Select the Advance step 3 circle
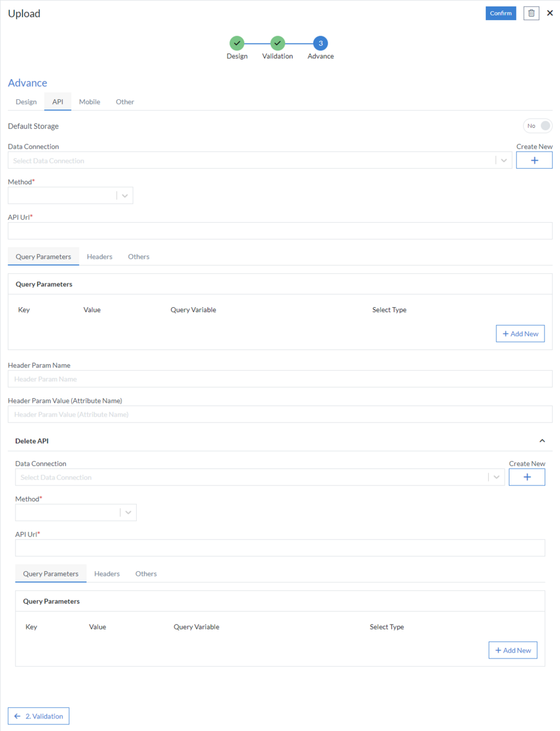This screenshot has width=560, height=731. 320,43
